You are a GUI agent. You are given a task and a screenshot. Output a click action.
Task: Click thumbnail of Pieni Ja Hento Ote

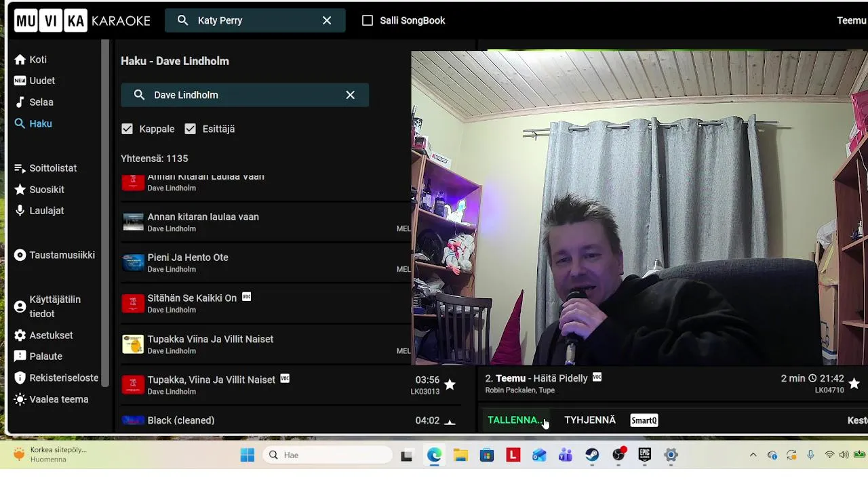(133, 262)
